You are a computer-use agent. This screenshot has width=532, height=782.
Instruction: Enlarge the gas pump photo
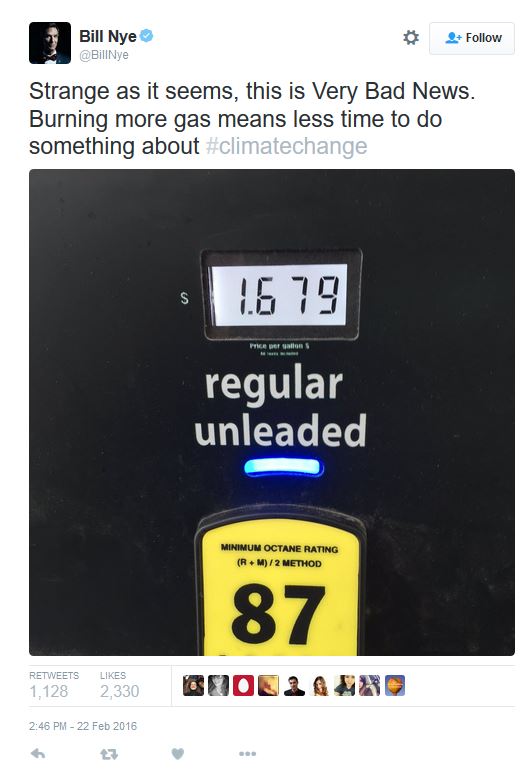(272, 412)
